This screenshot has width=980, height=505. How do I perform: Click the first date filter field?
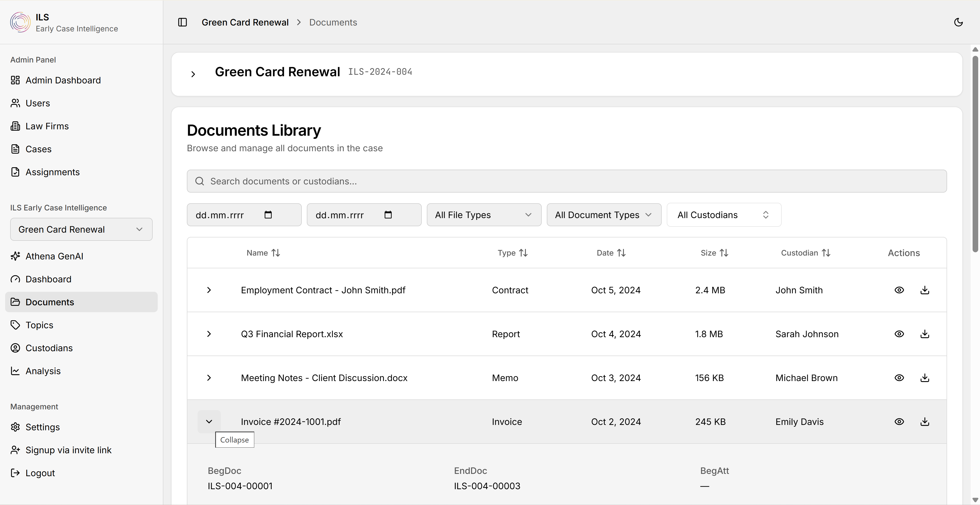tap(244, 215)
